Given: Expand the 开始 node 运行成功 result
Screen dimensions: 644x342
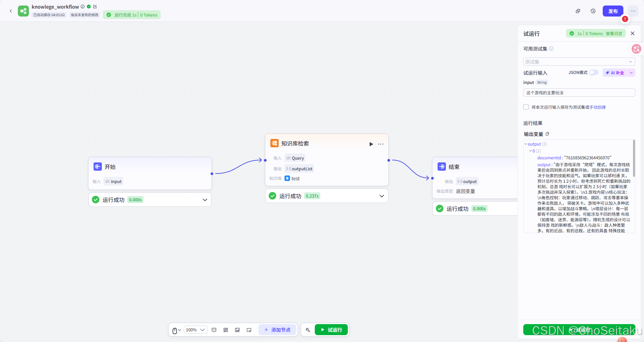Looking at the screenshot, I should point(205,200).
